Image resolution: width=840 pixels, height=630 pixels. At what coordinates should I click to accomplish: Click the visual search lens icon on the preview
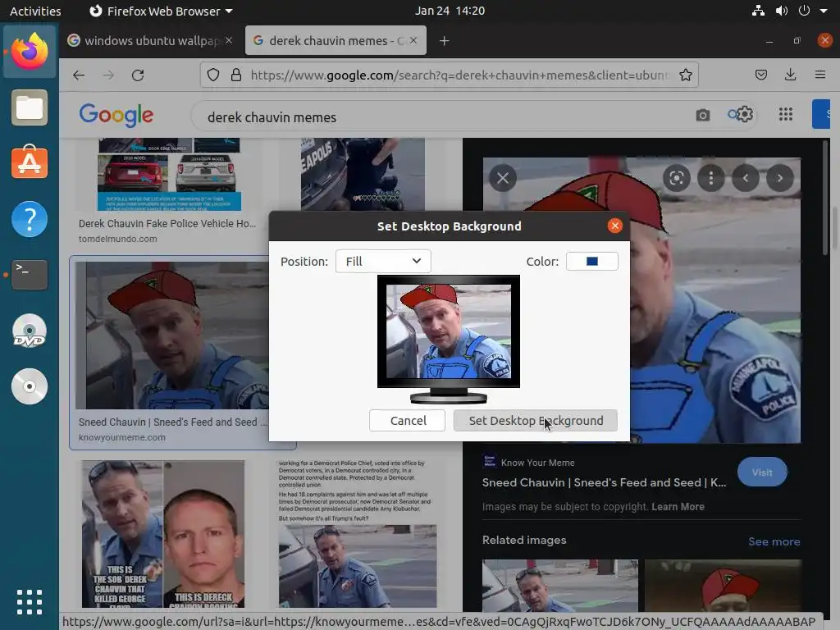tap(677, 178)
